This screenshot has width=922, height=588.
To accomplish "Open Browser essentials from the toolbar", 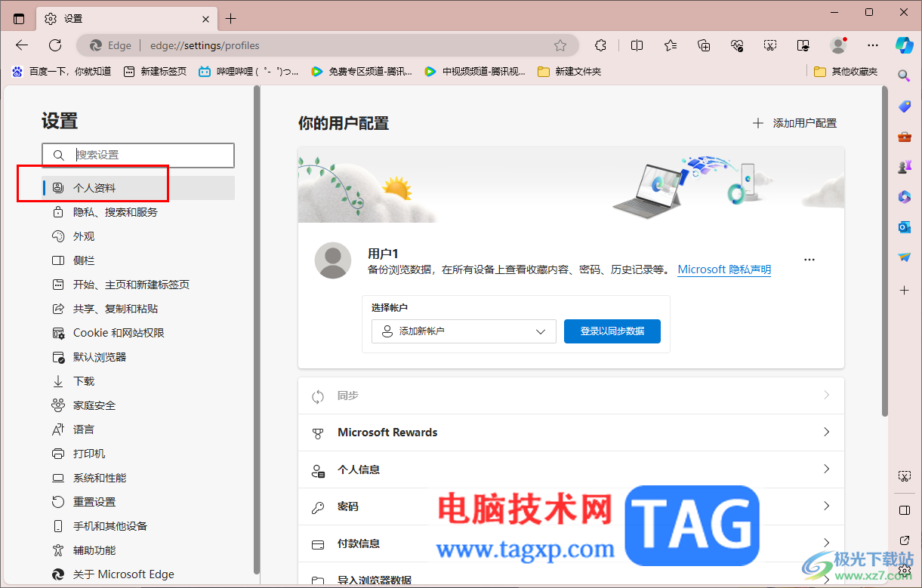I will [x=737, y=45].
